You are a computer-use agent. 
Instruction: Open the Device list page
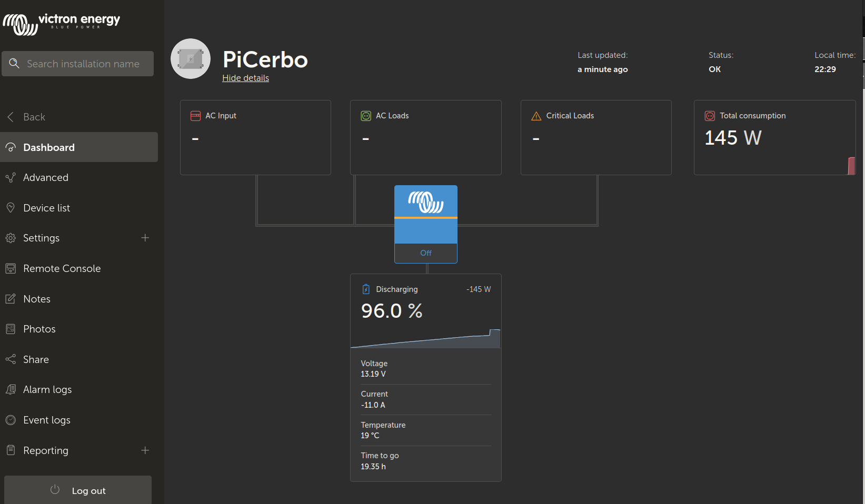(x=46, y=208)
